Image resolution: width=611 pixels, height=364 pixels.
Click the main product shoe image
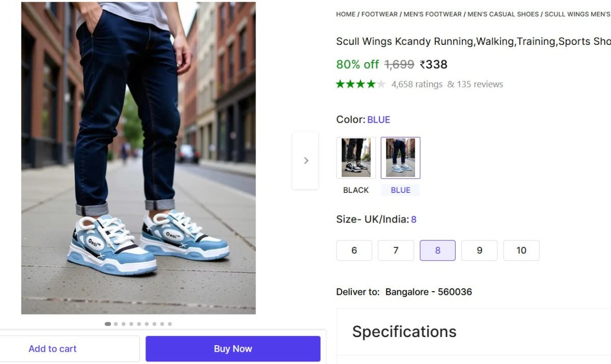[x=138, y=158]
